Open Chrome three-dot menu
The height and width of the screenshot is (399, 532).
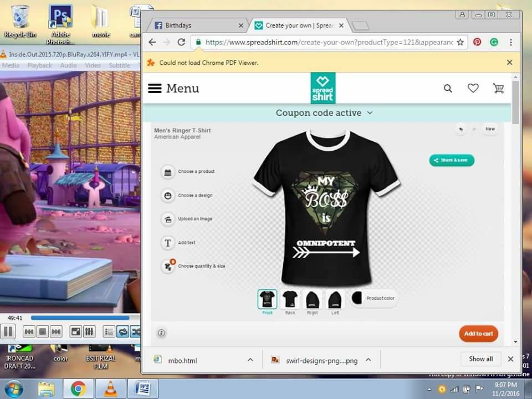tap(511, 42)
